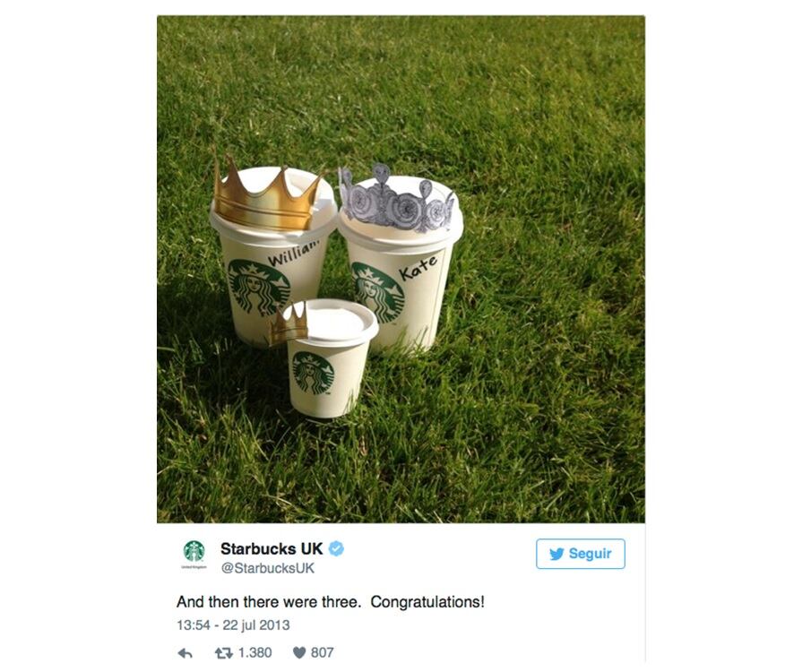Click the tweet text 'And then there were three'
This screenshot has height=672, width=811.
pyautogui.click(x=269, y=602)
